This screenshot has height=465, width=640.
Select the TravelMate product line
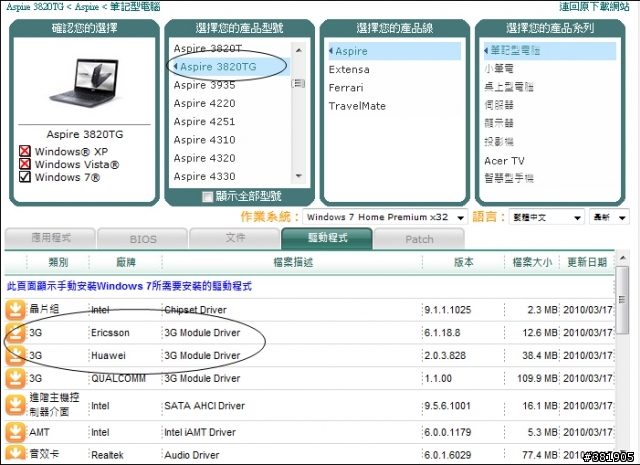pyautogui.click(x=357, y=106)
